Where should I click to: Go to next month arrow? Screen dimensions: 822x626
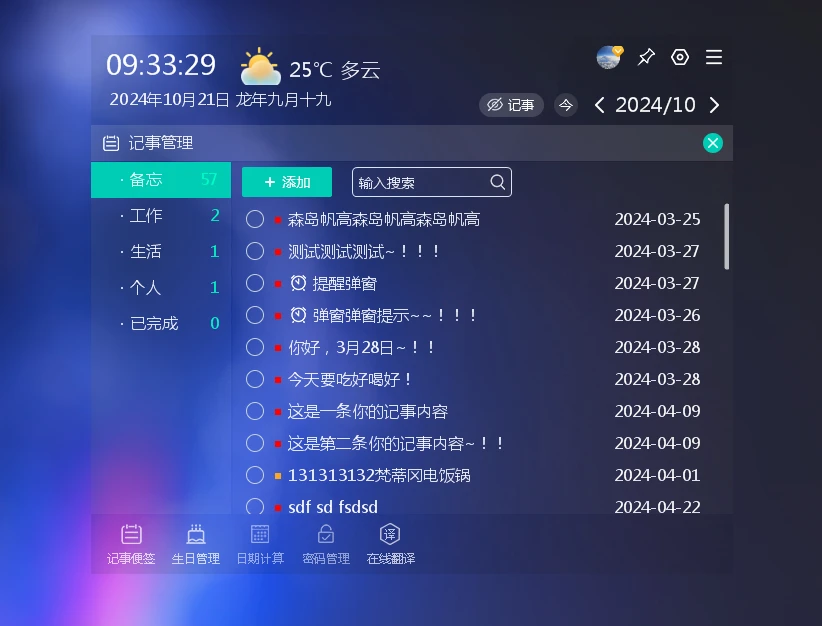[714, 105]
